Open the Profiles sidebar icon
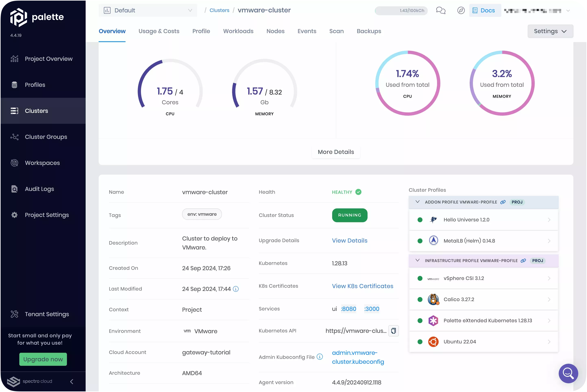Image resolution: width=587 pixels, height=392 pixels. [x=14, y=85]
